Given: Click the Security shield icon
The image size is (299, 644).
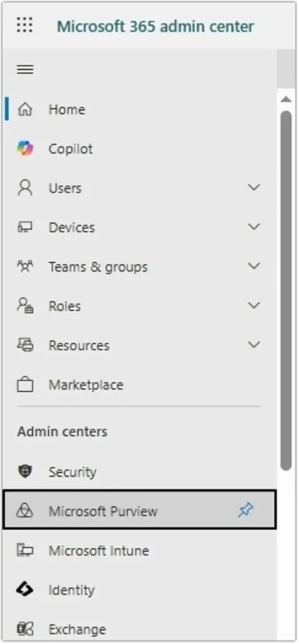Looking at the screenshot, I should click(25, 472).
